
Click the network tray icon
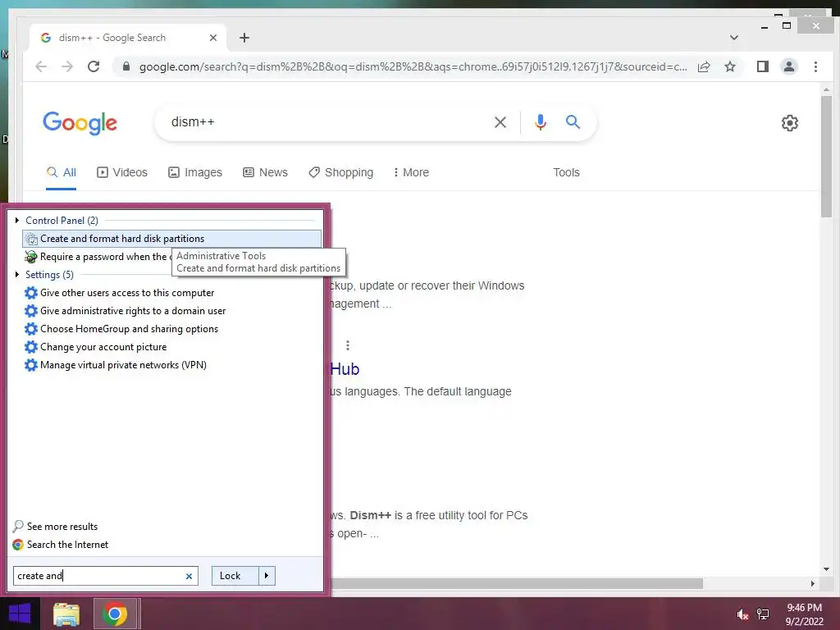pos(763,614)
